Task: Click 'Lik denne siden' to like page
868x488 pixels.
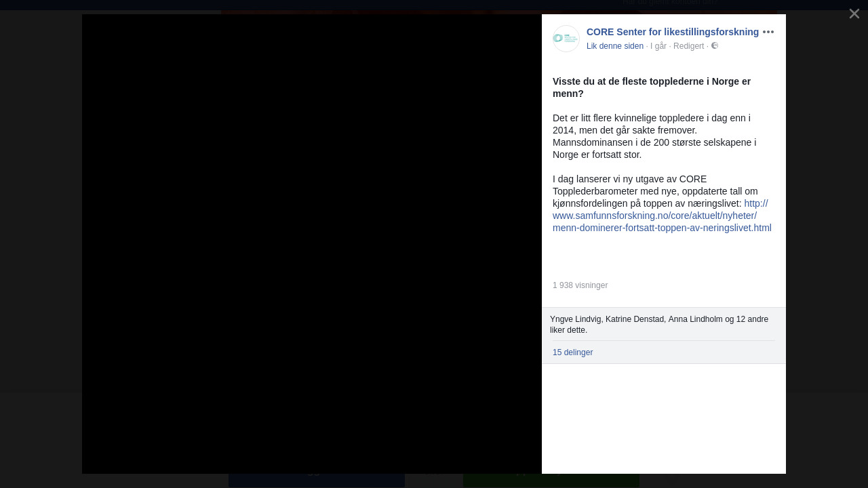Action: [614, 46]
